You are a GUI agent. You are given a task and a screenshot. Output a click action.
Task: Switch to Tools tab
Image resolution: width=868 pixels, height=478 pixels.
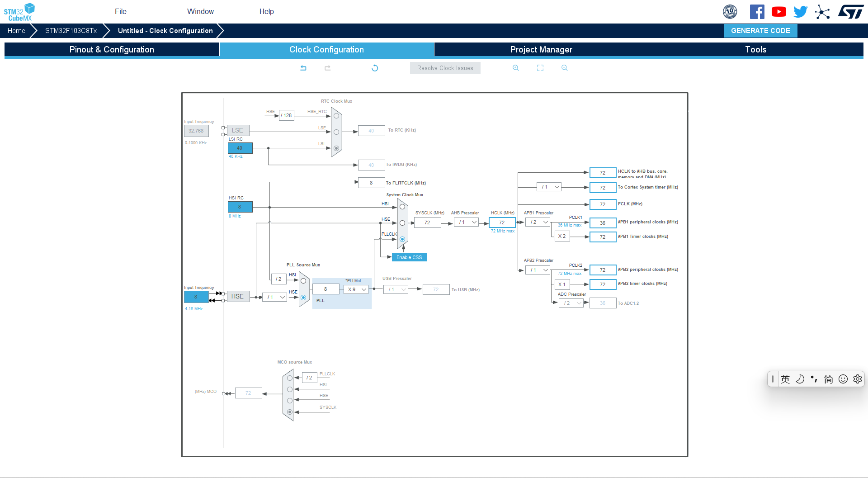756,50
